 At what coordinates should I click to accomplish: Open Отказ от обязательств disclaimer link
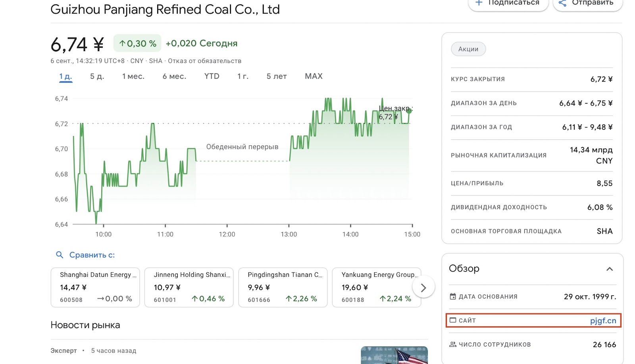pyautogui.click(x=204, y=61)
